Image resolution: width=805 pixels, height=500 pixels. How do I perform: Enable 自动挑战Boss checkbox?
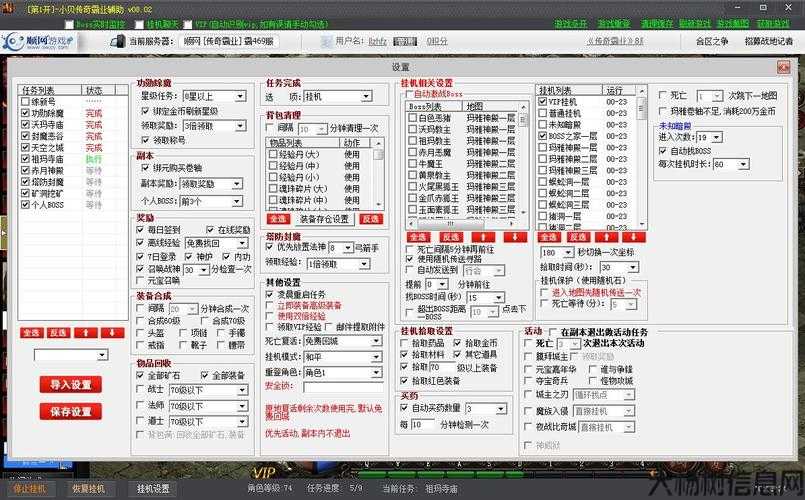409,94
